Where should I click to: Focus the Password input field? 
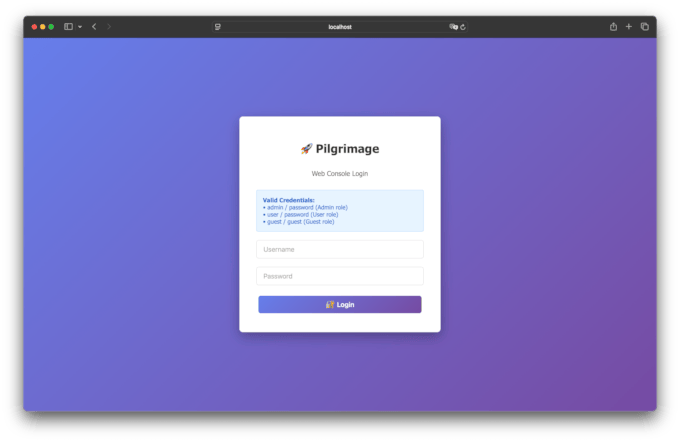pyautogui.click(x=339, y=276)
